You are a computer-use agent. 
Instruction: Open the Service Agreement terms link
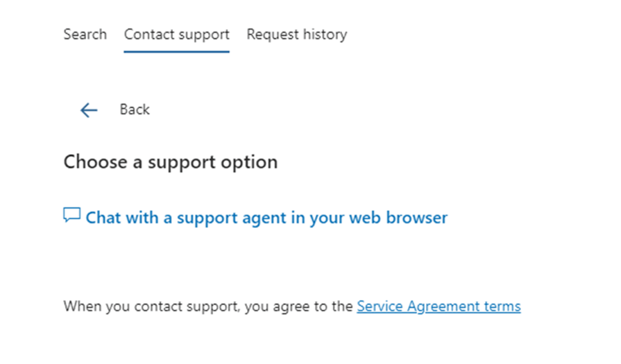point(439,306)
